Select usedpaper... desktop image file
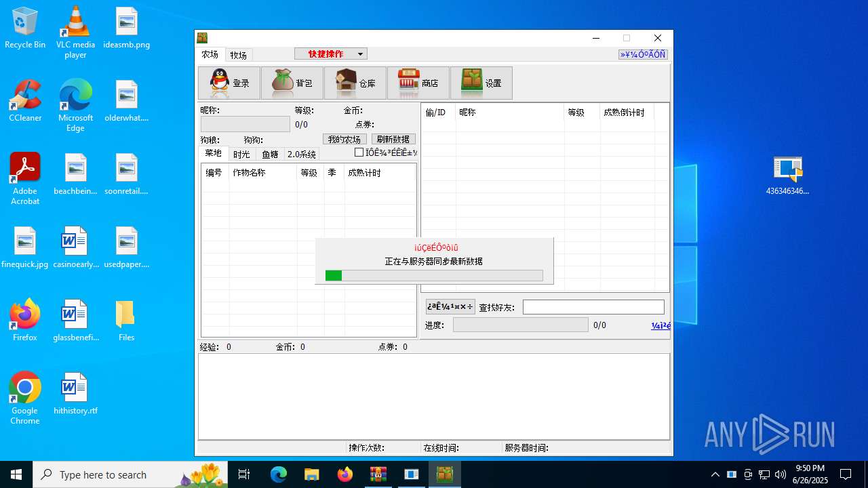The height and width of the screenshot is (488, 868). pos(127,248)
